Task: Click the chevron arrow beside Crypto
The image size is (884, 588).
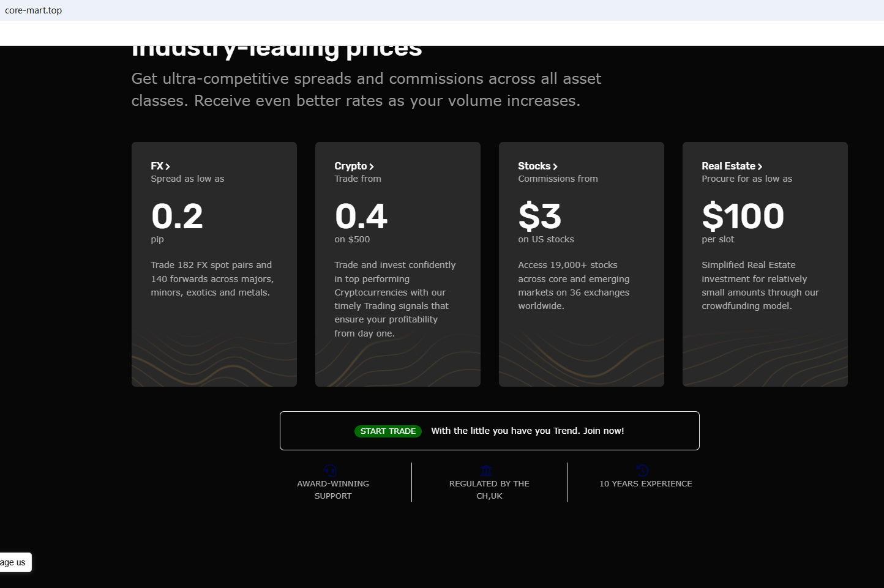Action: [372, 166]
